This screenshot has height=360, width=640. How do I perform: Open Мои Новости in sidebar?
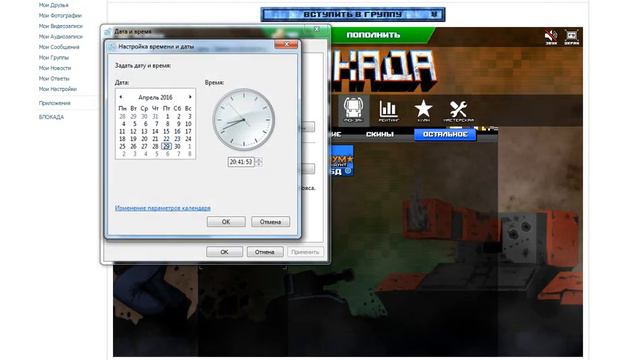(55, 68)
